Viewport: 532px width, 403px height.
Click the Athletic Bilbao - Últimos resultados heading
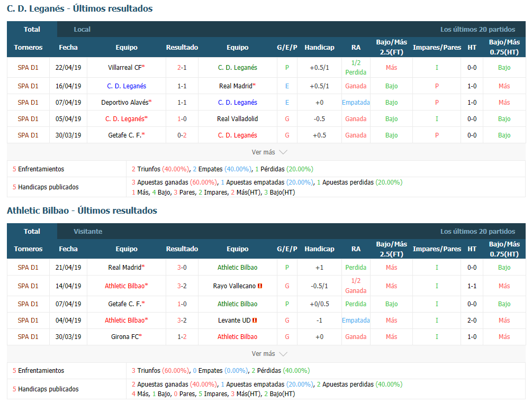[x=82, y=210]
